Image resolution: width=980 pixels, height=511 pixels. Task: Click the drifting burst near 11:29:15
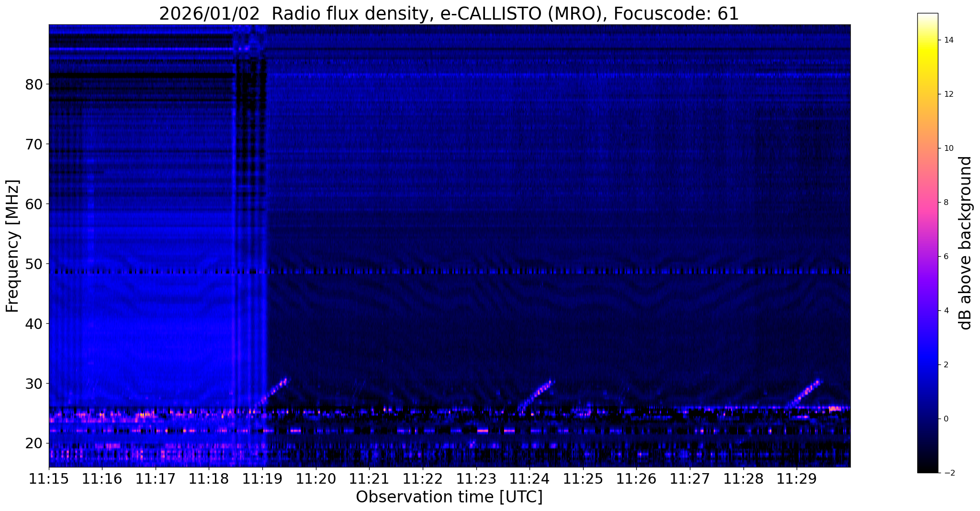pyautogui.click(x=805, y=393)
